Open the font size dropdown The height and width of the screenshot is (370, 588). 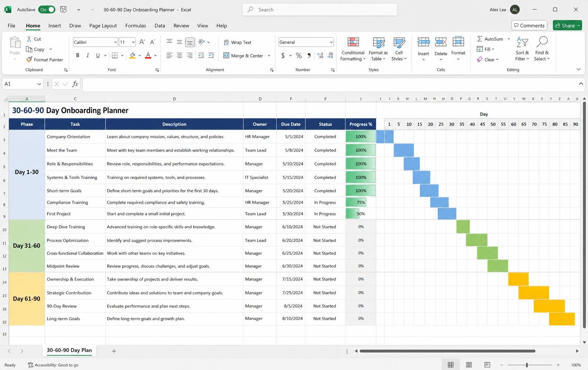tap(133, 42)
